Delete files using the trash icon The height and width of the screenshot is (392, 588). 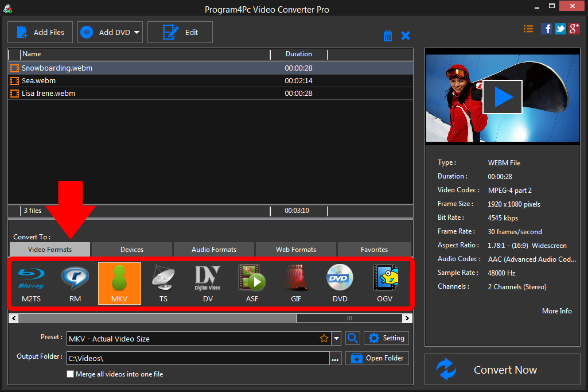388,35
